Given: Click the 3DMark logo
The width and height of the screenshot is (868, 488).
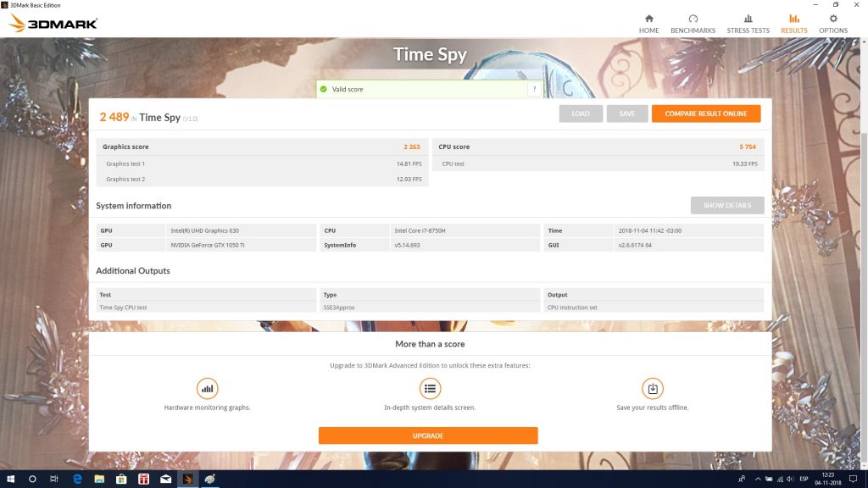Looking at the screenshot, I should point(53,23).
